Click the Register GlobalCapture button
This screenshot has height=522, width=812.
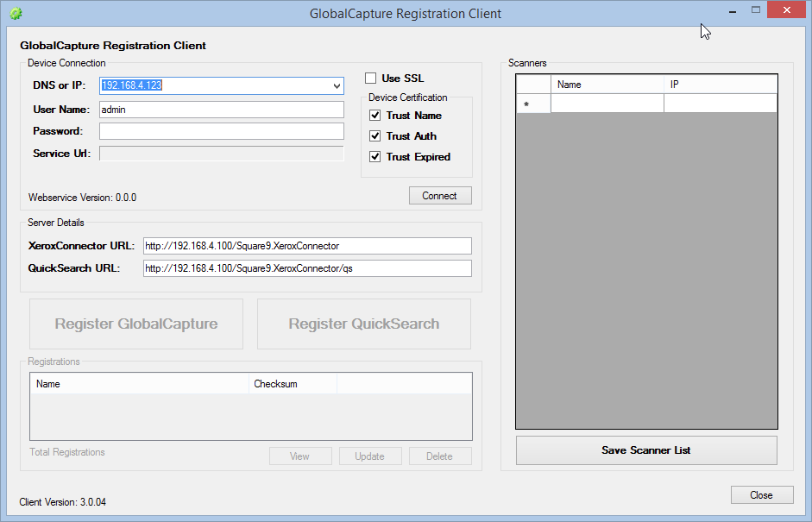click(x=136, y=324)
